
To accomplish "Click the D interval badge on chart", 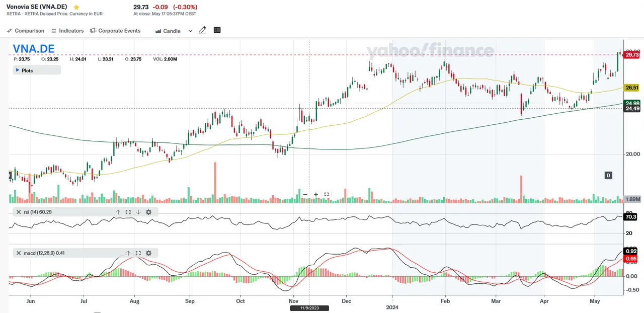I will click(x=608, y=175).
